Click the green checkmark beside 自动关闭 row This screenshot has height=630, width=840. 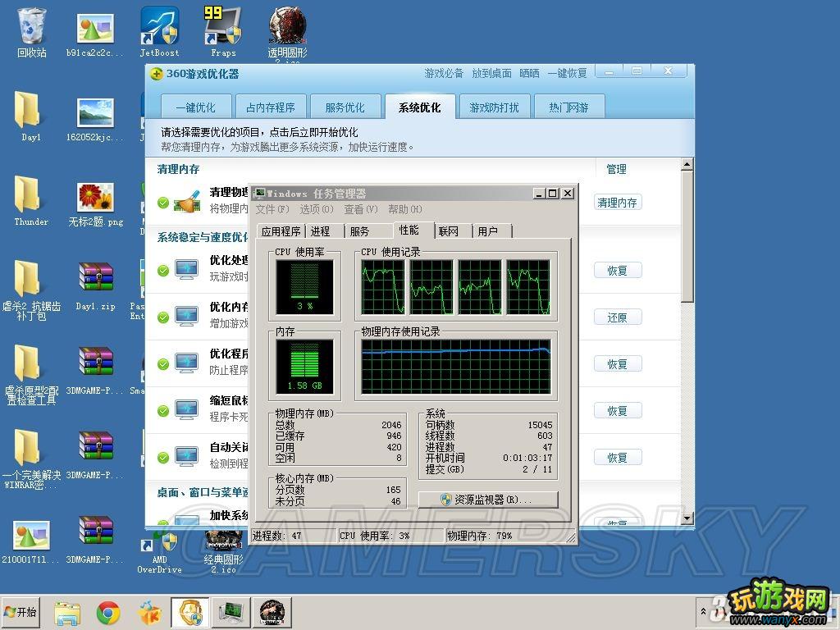[163, 458]
